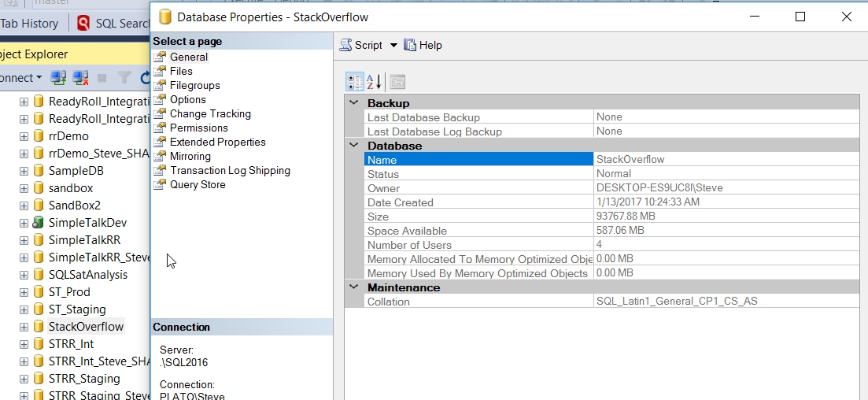Collapse the Backup property section
Viewport: 868px width, 400px height.
click(354, 103)
